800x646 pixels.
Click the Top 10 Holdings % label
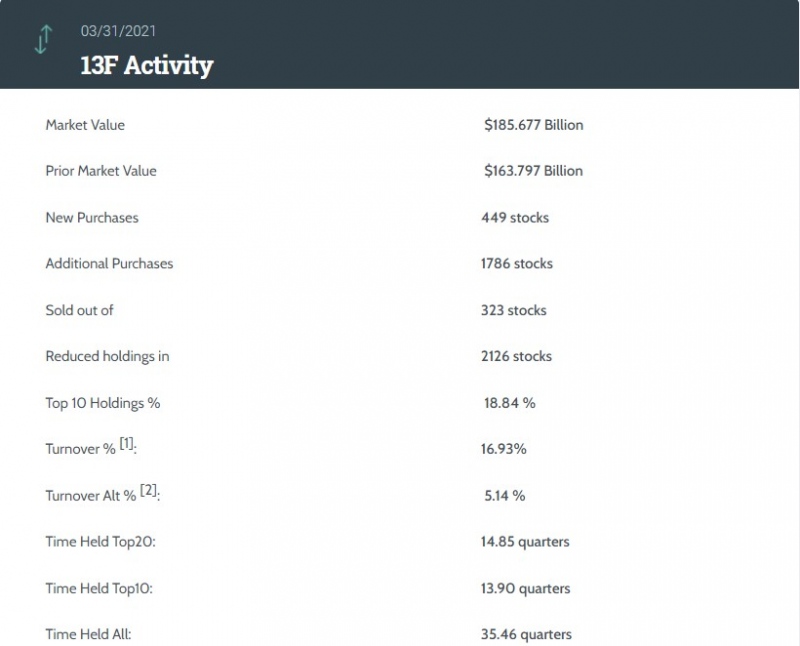102,403
